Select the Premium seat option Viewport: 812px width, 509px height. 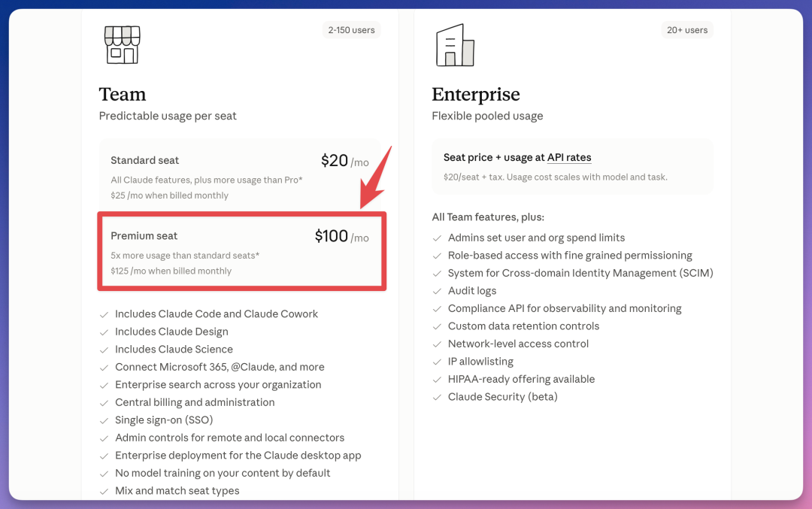point(242,251)
